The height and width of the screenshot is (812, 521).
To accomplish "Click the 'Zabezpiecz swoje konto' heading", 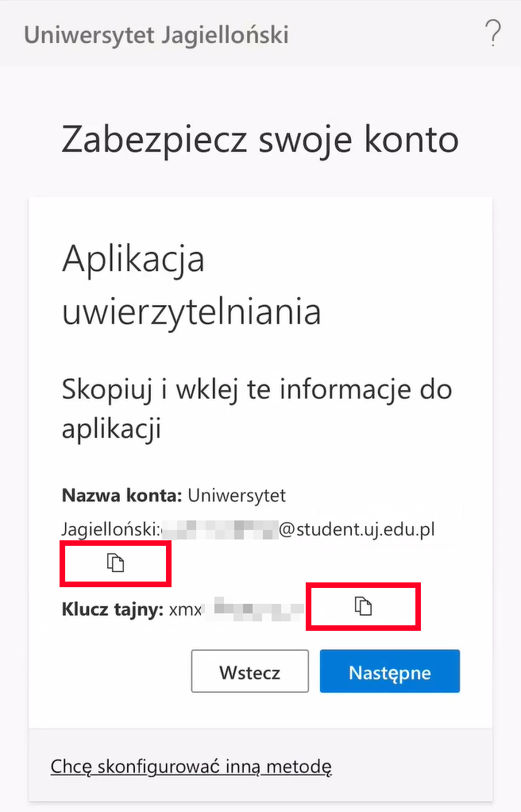I will pyautogui.click(x=260, y=140).
